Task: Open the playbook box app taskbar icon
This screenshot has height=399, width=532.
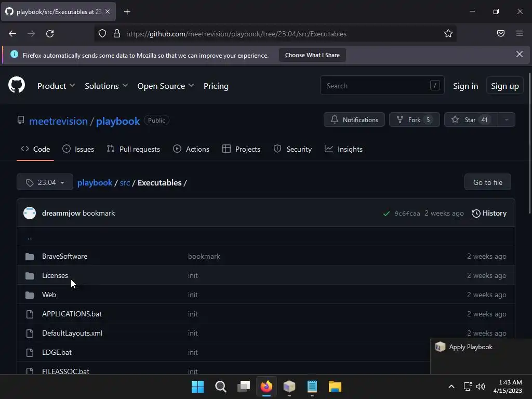Action: 289,387
